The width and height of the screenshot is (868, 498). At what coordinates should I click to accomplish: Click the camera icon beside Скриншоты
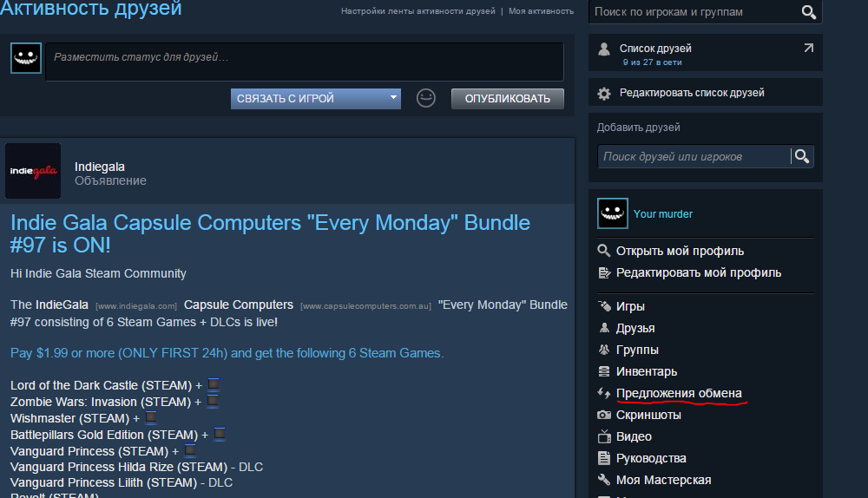604,415
